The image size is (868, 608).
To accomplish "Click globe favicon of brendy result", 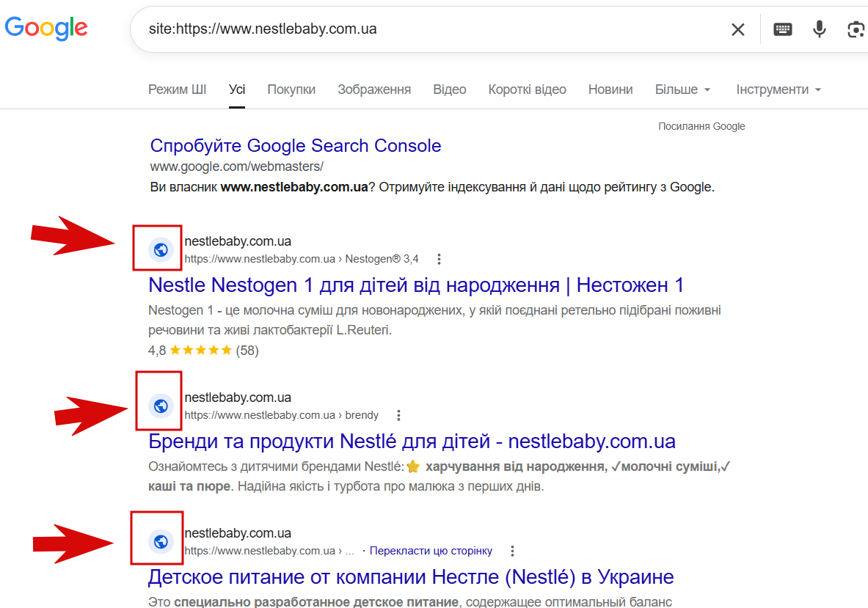I will click(x=161, y=406).
